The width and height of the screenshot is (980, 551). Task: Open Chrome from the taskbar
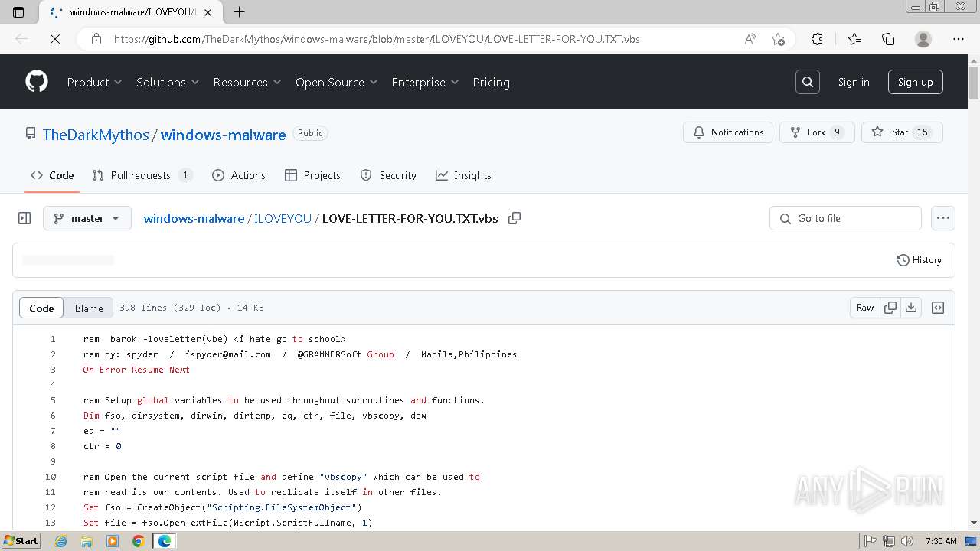[x=139, y=541]
